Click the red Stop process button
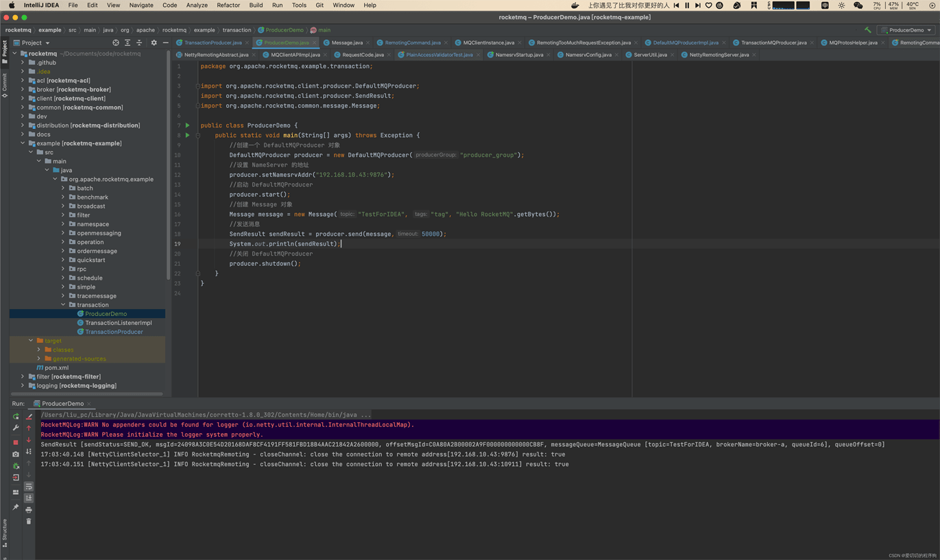The width and height of the screenshot is (940, 560). click(16, 442)
